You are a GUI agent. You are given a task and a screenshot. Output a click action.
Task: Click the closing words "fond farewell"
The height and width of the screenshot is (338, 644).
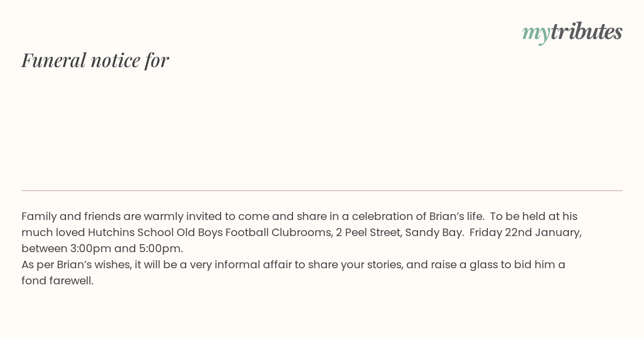coord(56,281)
